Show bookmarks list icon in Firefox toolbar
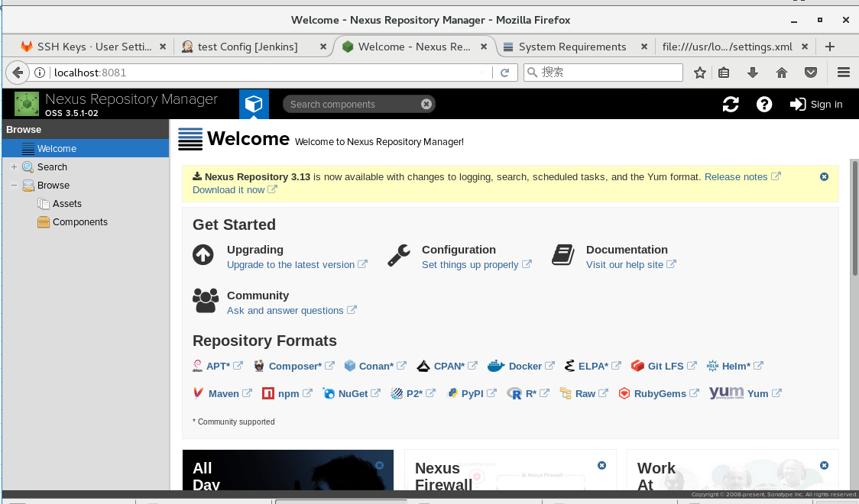The height and width of the screenshot is (504, 859). pyautogui.click(x=724, y=73)
